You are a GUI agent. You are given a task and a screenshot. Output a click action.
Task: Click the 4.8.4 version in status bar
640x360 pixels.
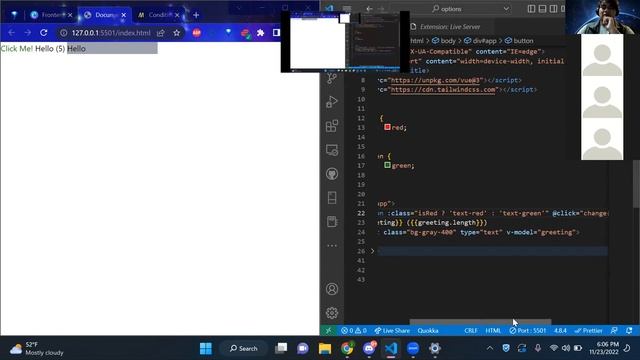pos(560,331)
